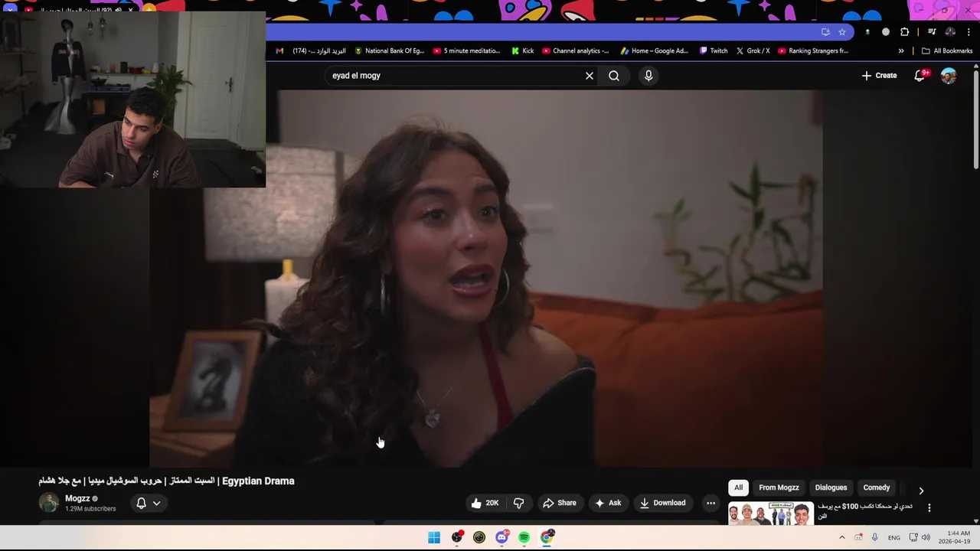
Task: Clear the YouTube search box text
Action: (x=590, y=76)
